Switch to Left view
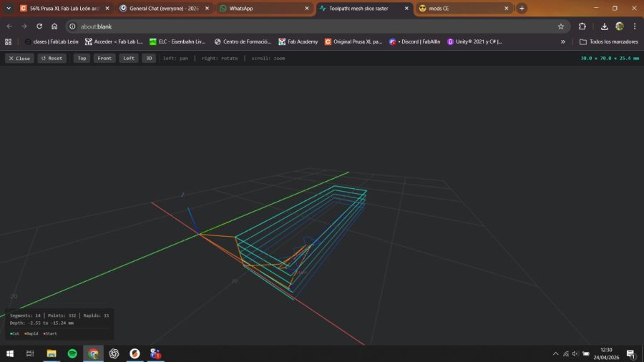644x362 pixels. 129,58
